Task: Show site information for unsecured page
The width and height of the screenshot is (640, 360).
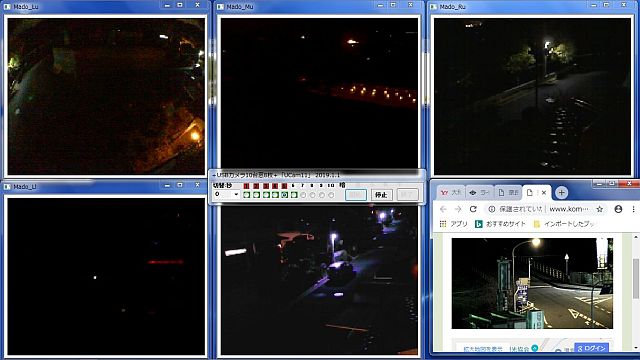Action: [491, 209]
